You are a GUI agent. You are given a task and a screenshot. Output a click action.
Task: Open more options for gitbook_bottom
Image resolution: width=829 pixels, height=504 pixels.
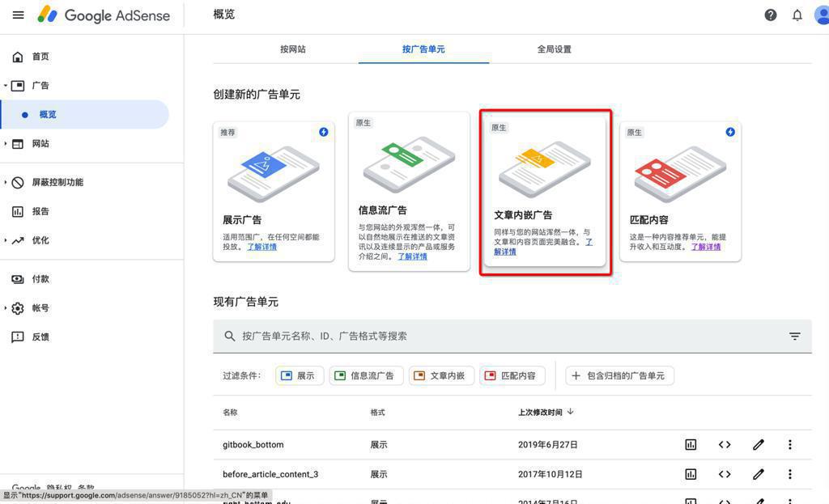point(790,445)
